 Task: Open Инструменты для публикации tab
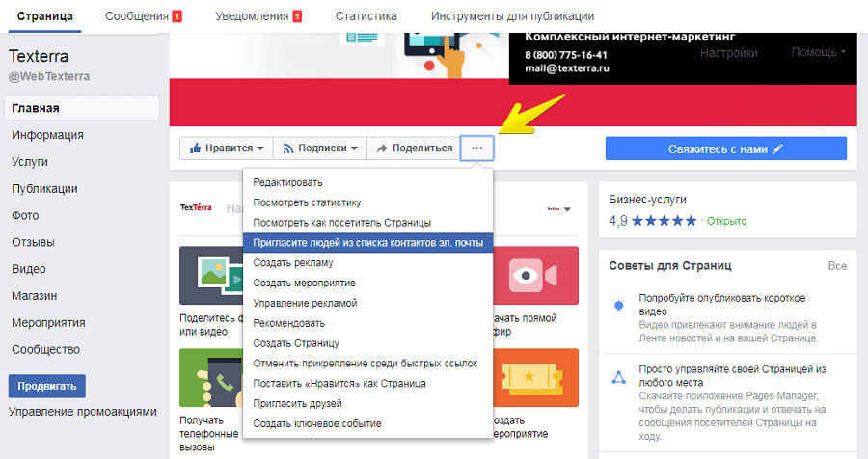[513, 16]
